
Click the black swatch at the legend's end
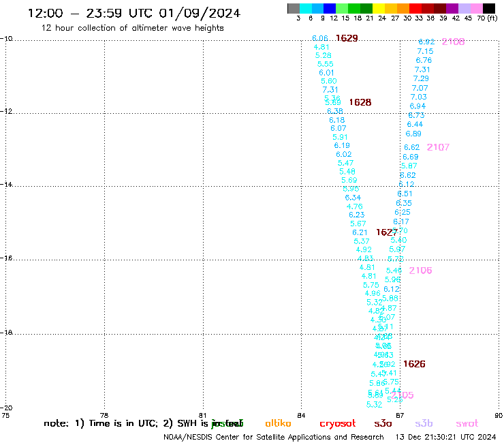[x=489, y=8]
